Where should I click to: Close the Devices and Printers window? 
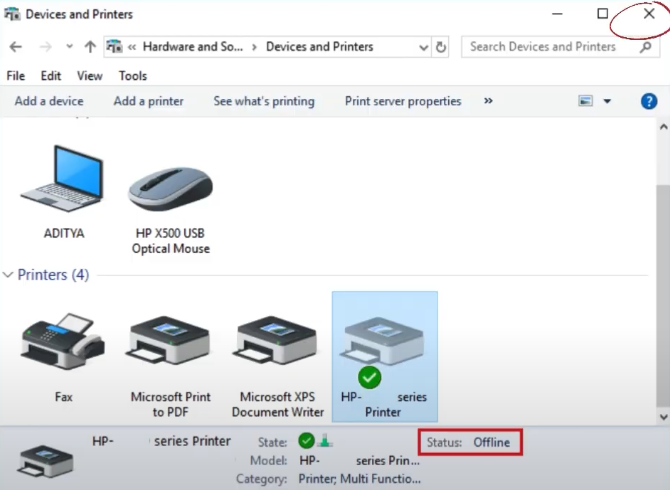(649, 14)
